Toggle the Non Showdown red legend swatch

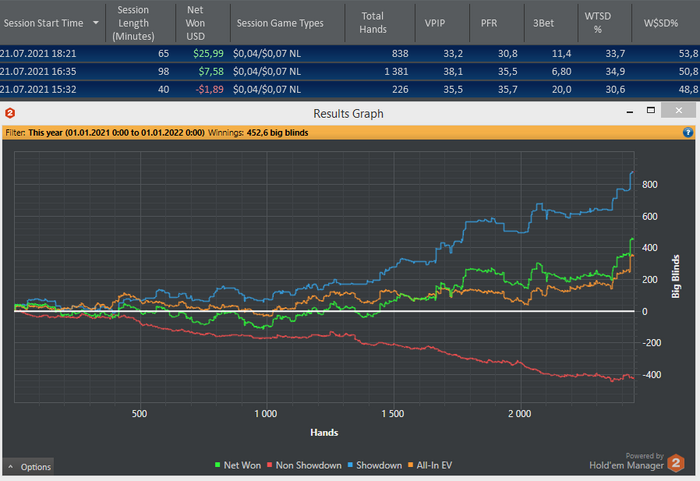pyautogui.click(x=270, y=465)
